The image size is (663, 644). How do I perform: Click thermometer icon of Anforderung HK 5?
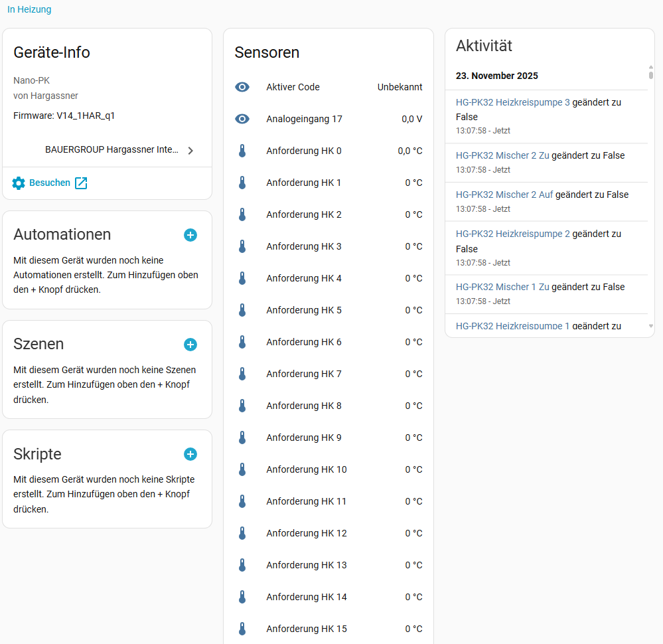tap(242, 310)
